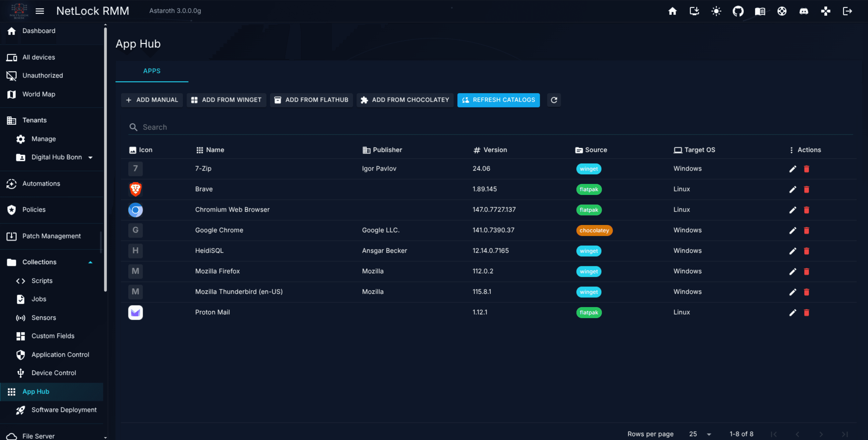
Task: Edit the Proton Mail entry
Action: tap(793, 313)
